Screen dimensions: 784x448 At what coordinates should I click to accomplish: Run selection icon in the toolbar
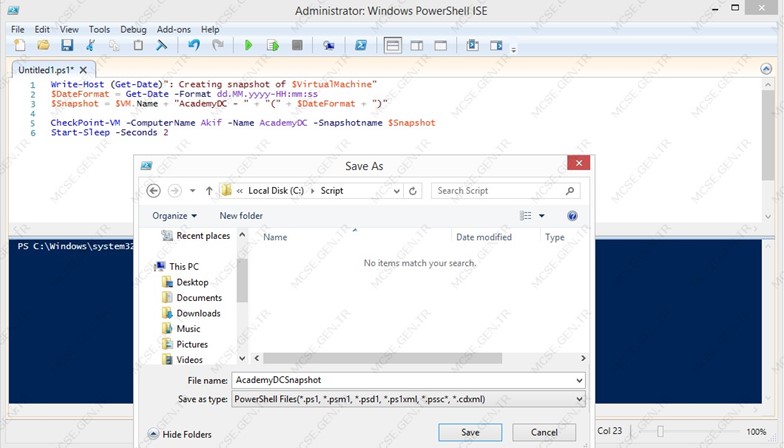273,46
